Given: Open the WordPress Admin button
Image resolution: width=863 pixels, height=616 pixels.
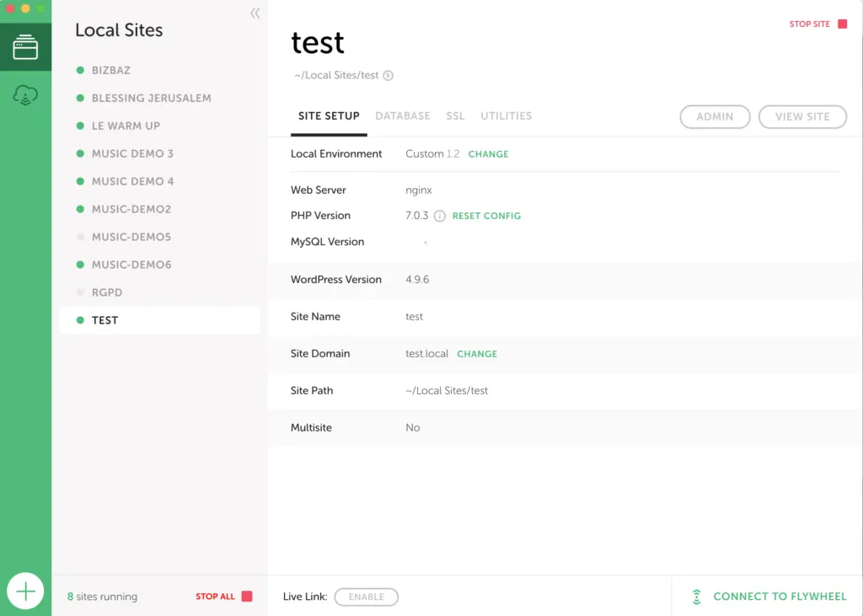Looking at the screenshot, I should pos(715,116).
